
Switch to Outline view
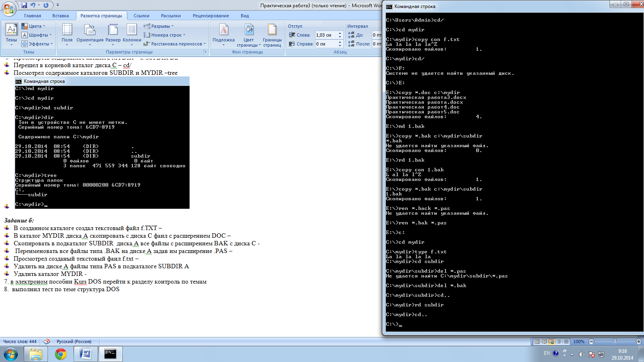[x=559, y=341]
